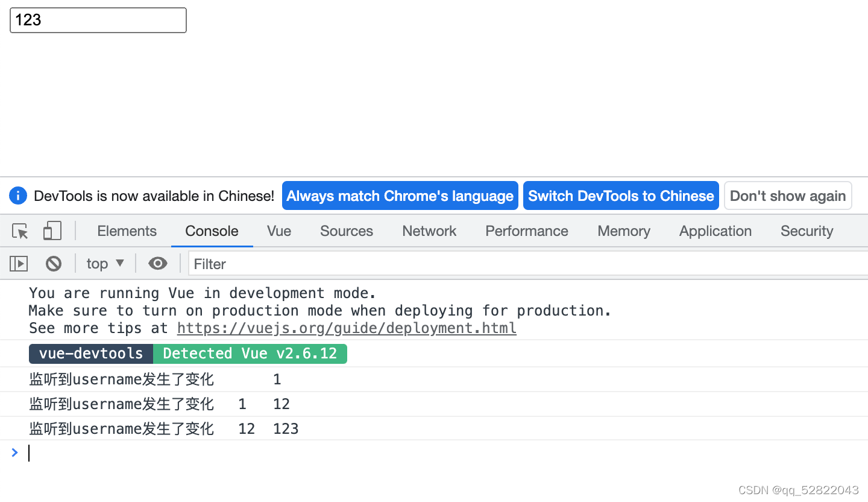Toggle the device toolbar emulation icon
This screenshot has height=502, width=868.
pos(52,230)
